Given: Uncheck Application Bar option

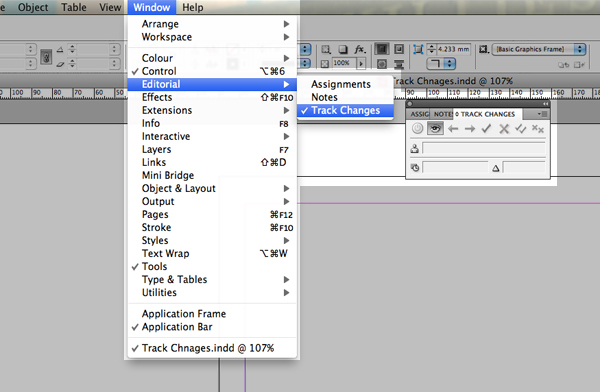Looking at the screenshot, I should coord(212,327).
